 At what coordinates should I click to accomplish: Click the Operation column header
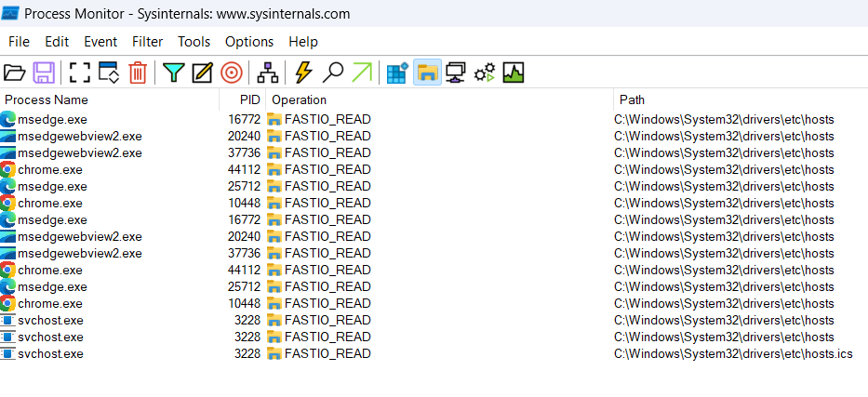(x=439, y=100)
